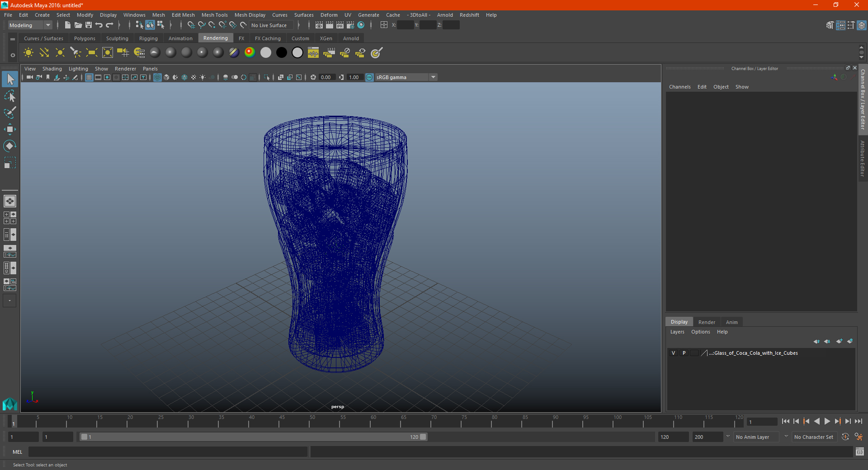Open the viewport Panels menu
Viewport: 868px width, 470px height.
point(150,69)
